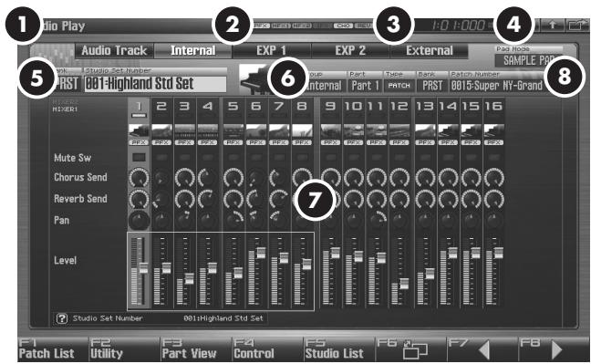Click the exit/share folder icon at top right
Viewport: 591px width, 364px height.
coord(578,26)
